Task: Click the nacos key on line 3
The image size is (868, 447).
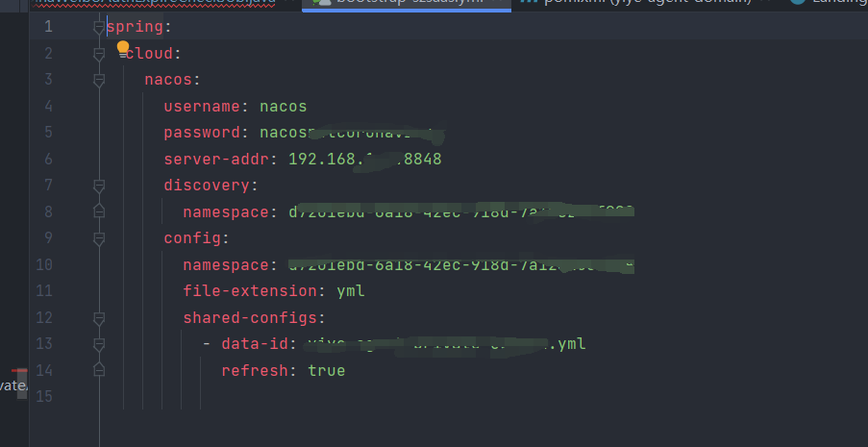Action: [168, 80]
